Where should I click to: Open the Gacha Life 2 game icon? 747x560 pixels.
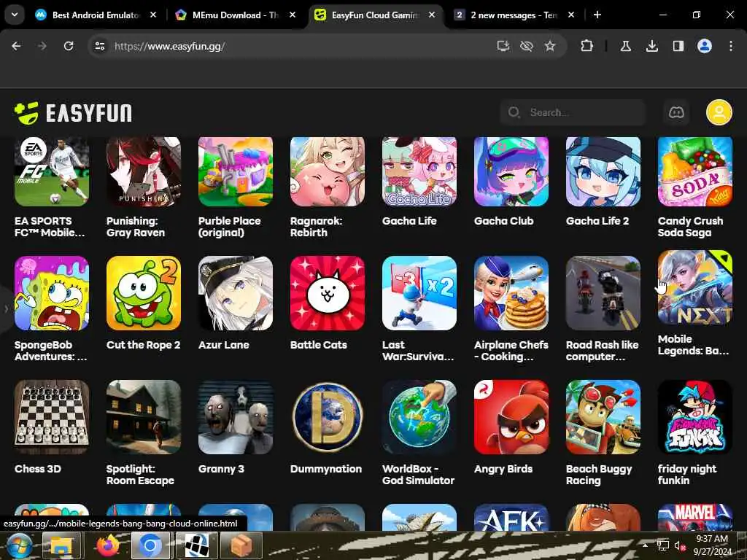point(603,171)
